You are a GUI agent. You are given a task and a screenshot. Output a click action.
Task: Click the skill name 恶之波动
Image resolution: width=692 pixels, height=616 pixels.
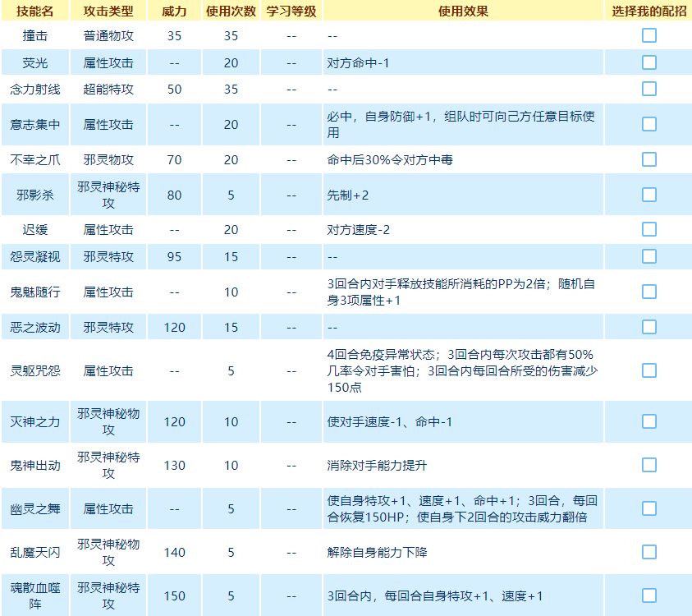34,327
